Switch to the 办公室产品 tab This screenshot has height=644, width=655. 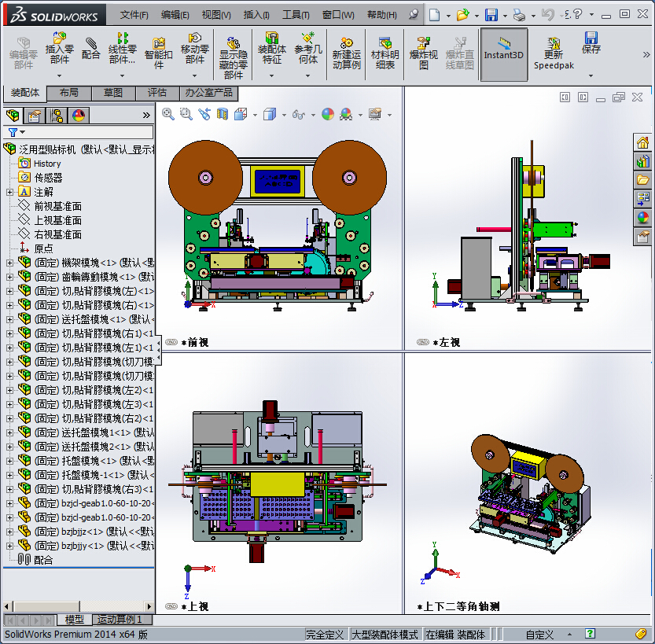click(x=208, y=93)
